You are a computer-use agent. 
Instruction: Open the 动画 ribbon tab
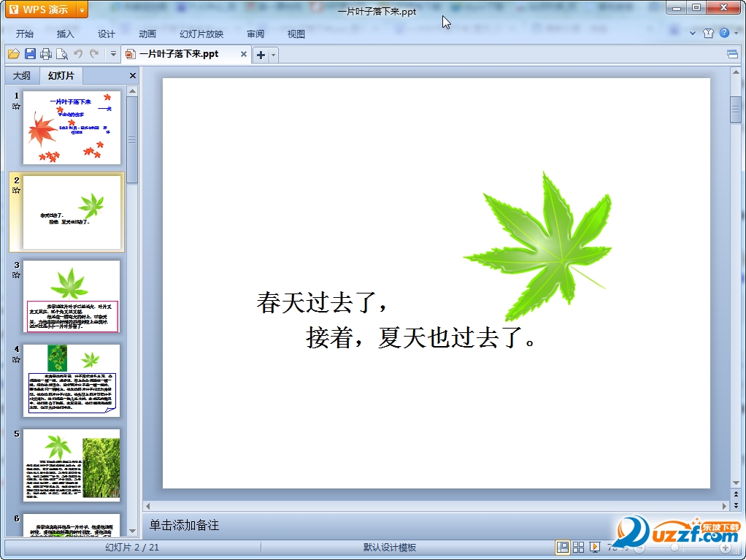coord(147,34)
